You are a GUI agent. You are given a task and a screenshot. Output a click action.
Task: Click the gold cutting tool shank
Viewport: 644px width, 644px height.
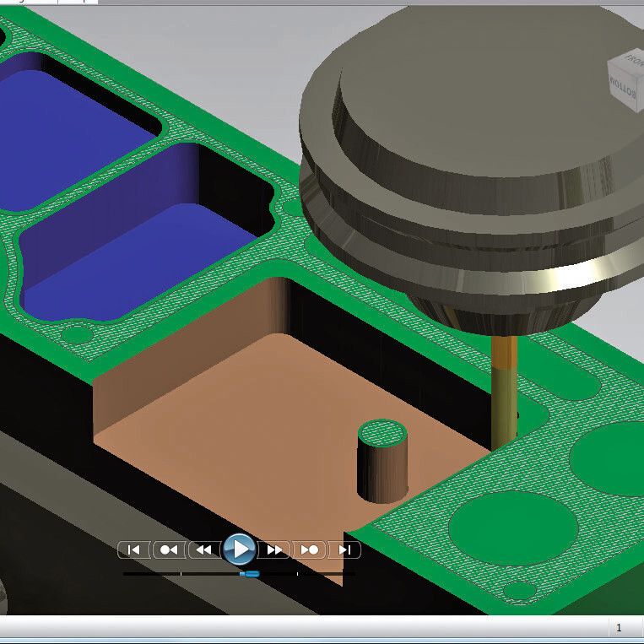(x=504, y=388)
